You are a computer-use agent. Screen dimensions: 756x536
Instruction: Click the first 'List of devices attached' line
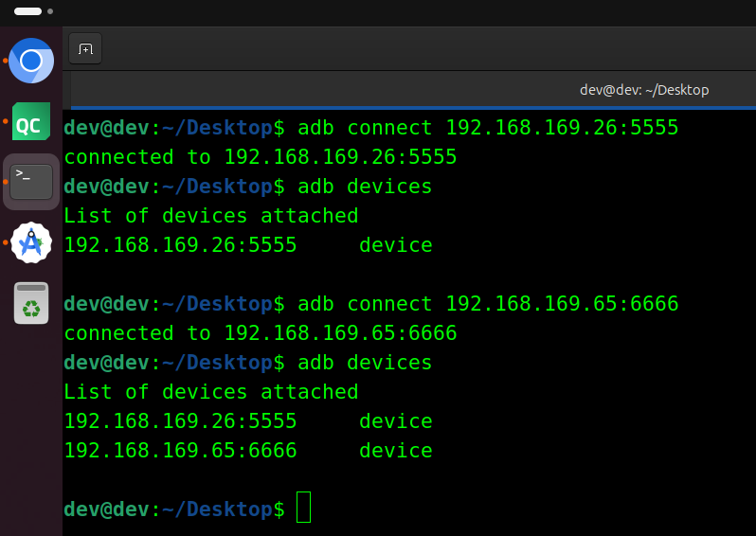click(x=211, y=216)
